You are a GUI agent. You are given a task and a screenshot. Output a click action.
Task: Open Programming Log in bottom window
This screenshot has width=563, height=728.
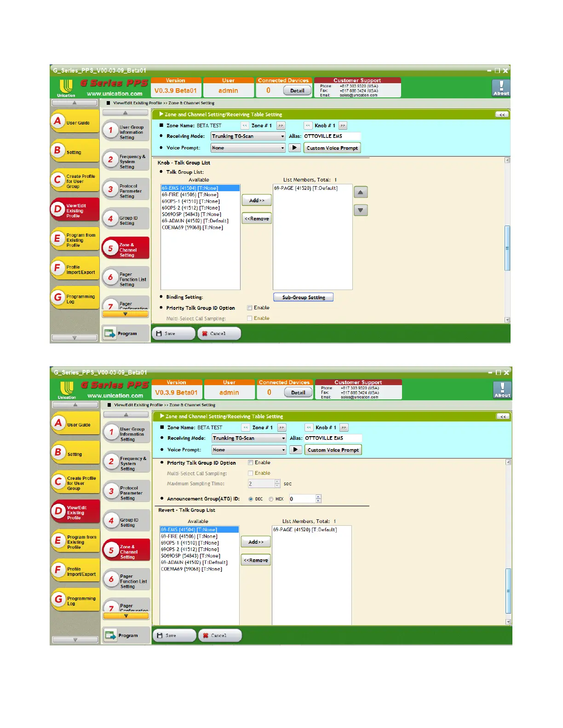pos(76,600)
